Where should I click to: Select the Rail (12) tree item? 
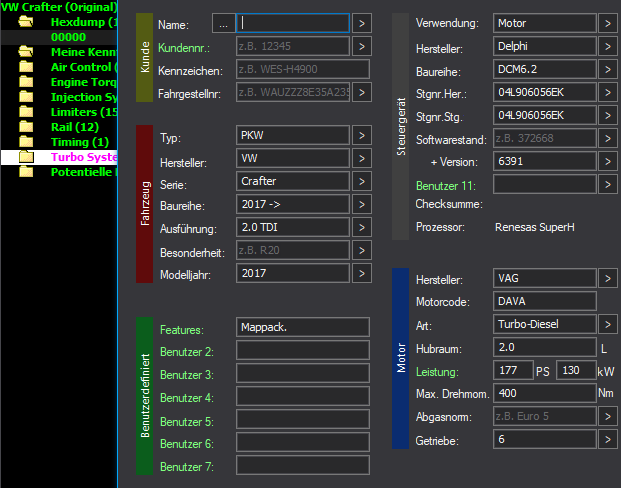[75, 127]
